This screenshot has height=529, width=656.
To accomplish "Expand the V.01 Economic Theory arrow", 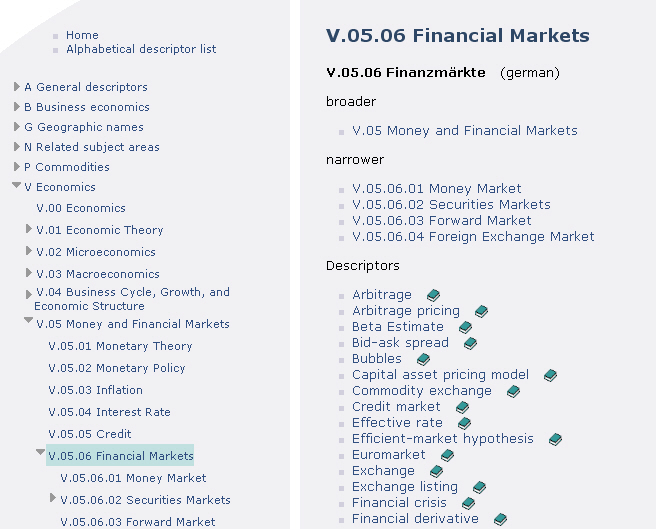I will coord(29,229).
